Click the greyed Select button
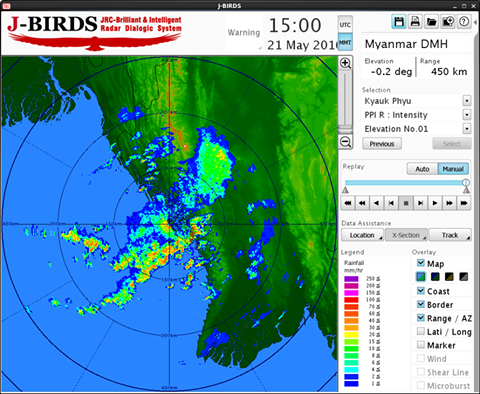 click(x=452, y=144)
